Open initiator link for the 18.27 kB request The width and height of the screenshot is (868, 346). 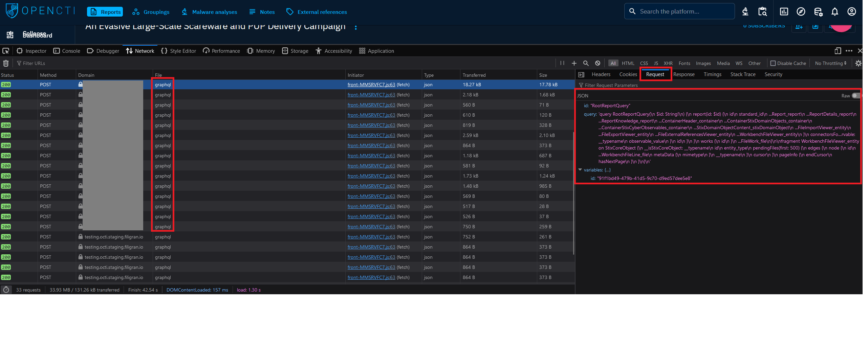click(x=371, y=85)
